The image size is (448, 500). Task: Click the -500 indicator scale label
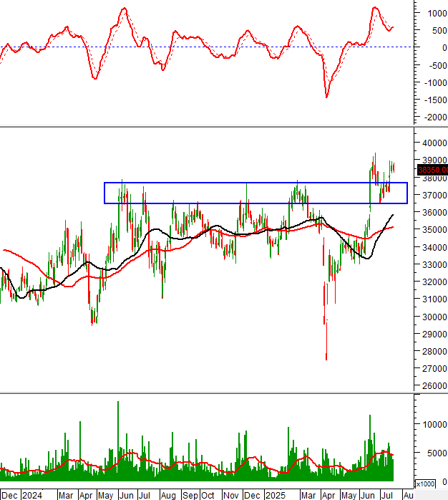438,66
